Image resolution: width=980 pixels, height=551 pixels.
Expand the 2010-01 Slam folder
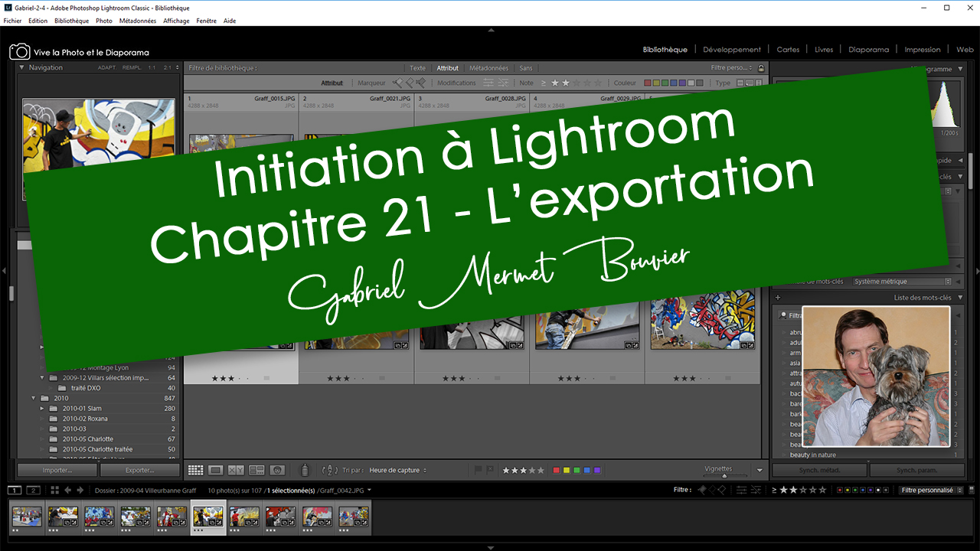click(x=43, y=409)
